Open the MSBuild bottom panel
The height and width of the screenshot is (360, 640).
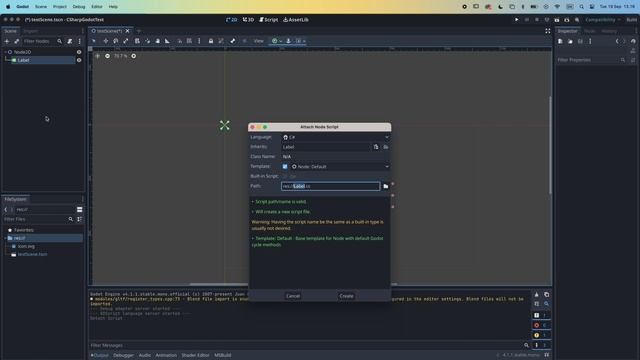pyautogui.click(x=223, y=355)
